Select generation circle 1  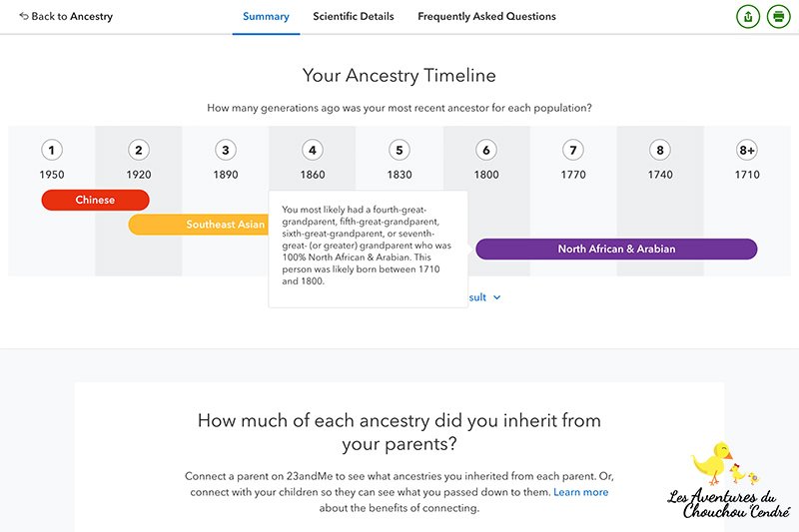(52, 151)
